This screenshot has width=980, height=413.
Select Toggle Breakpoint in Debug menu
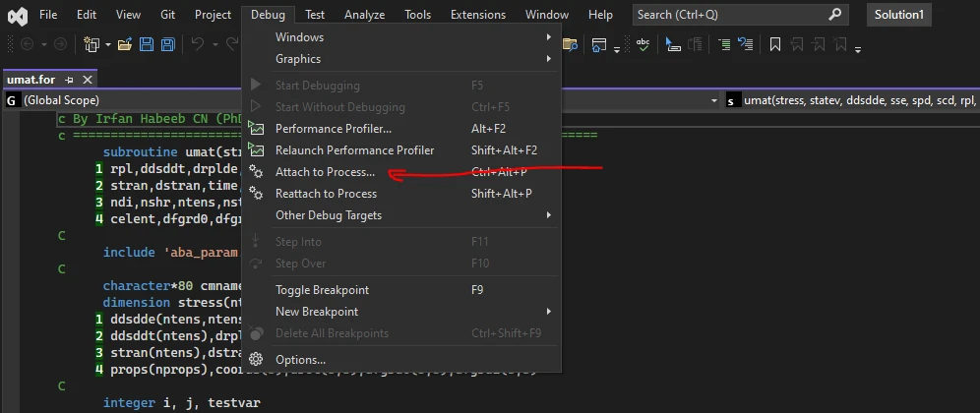click(322, 290)
